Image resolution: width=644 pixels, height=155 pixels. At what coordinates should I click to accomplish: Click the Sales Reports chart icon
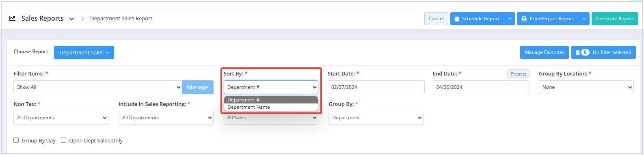pyautogui.click(x=12, y=18)
